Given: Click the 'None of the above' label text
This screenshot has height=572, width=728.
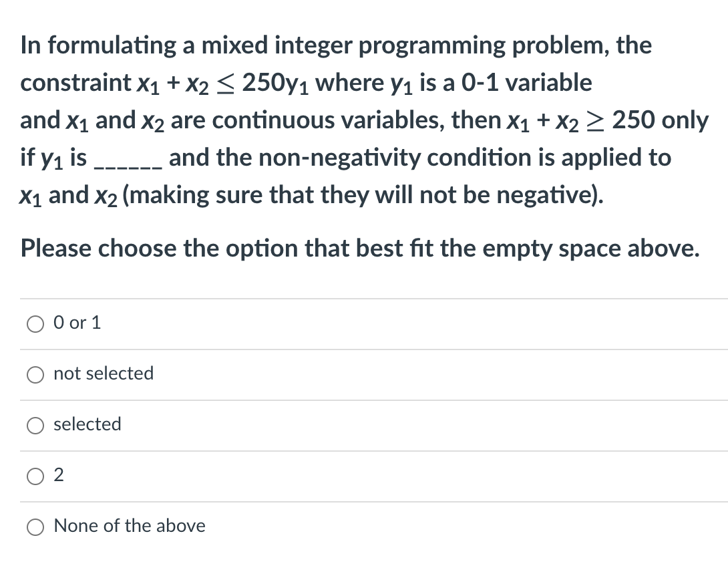Looking at the screenshot, I should coord(130,525).
